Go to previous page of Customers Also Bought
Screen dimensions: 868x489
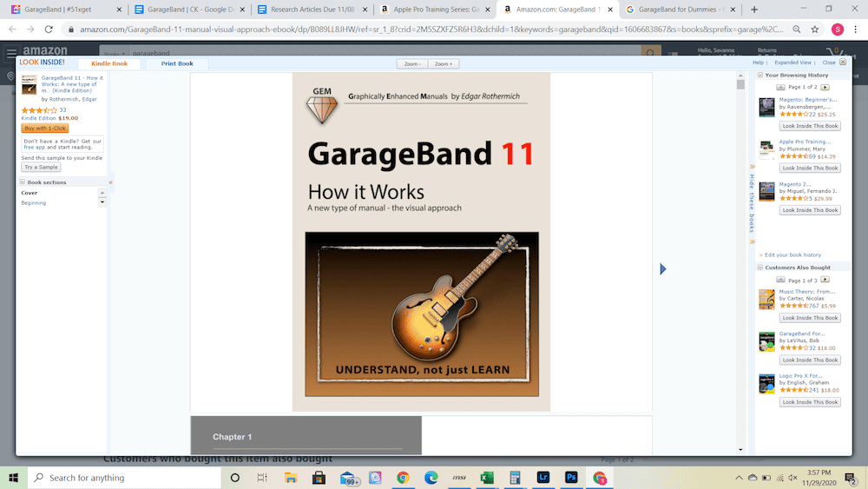(x=780, y=280)
